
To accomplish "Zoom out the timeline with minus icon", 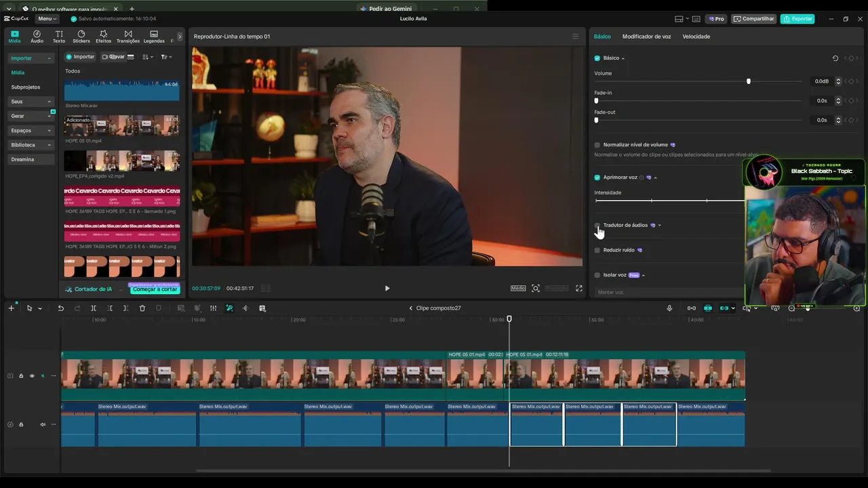I will [x=791, y=308].
